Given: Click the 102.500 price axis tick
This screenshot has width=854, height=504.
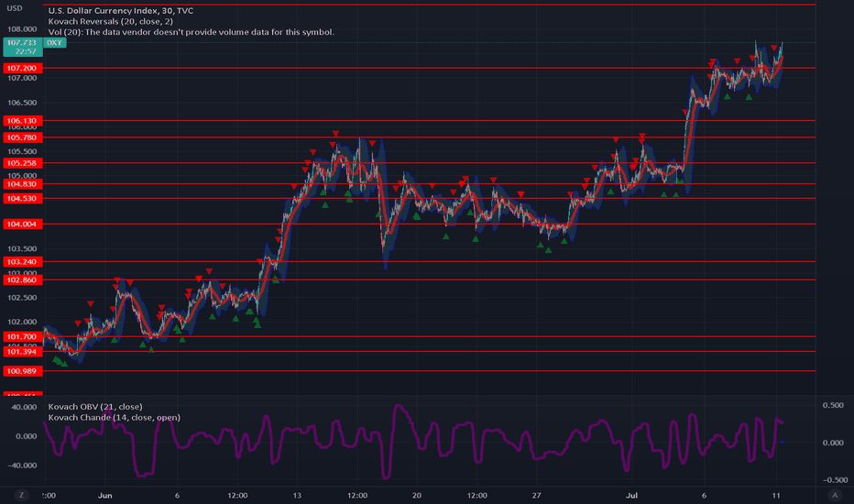Looking at the screenshot, I should point(22,298).
